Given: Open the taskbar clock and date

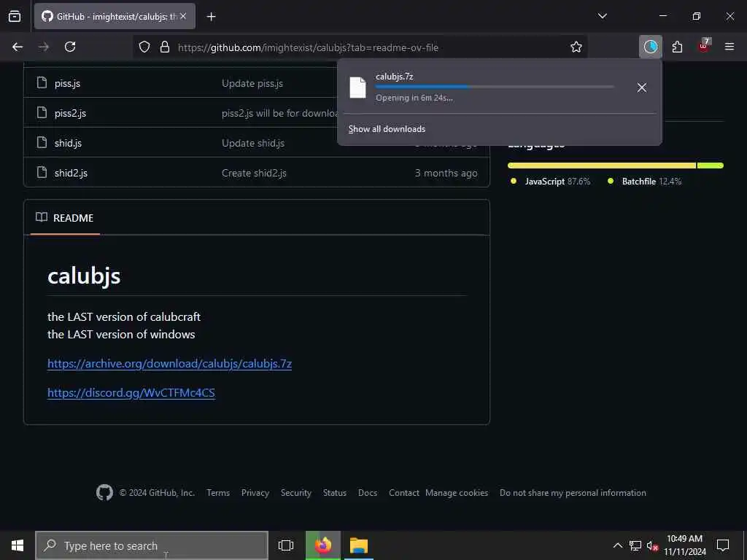Looking at the screenshot, I should pos(684,545).
